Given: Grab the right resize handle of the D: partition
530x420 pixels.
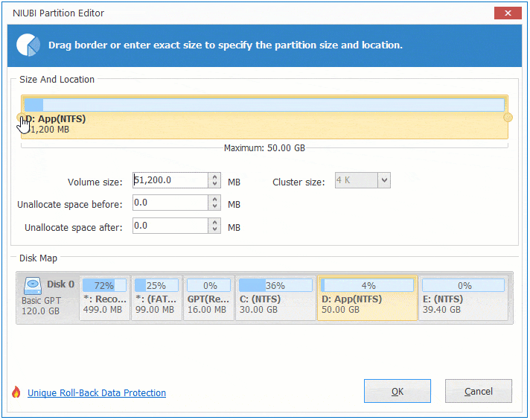Looking at the screenshot, I should (508, 118).
